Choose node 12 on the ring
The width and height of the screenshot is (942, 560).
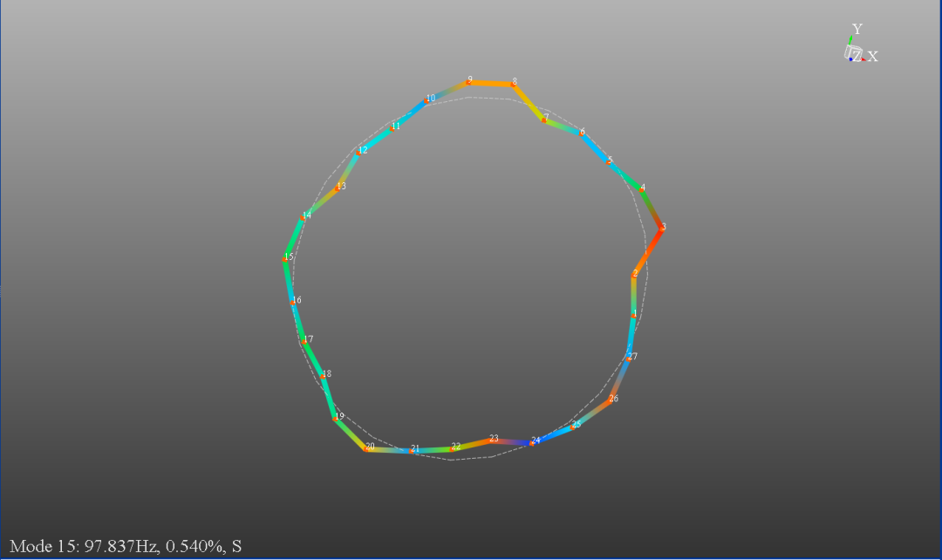[359, 152]
